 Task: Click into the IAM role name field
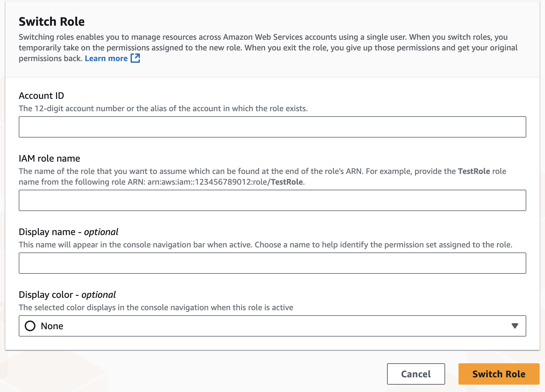pos(272,200)
